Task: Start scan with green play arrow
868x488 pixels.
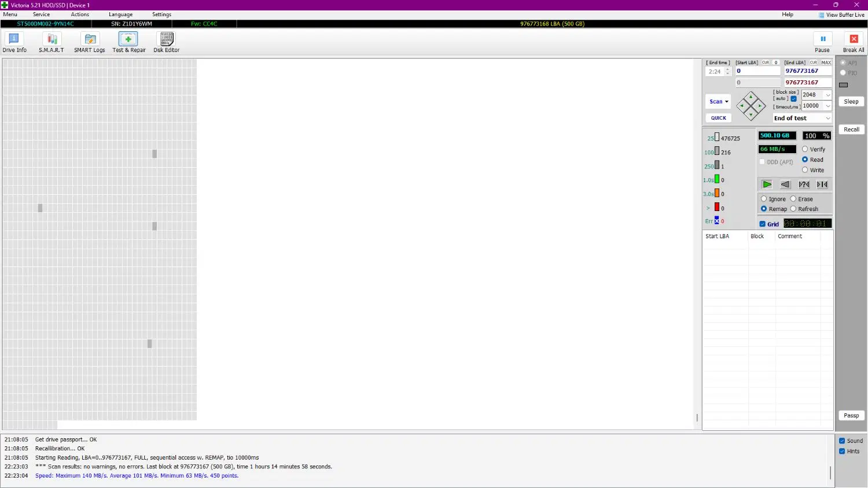Action: (767, 184)
